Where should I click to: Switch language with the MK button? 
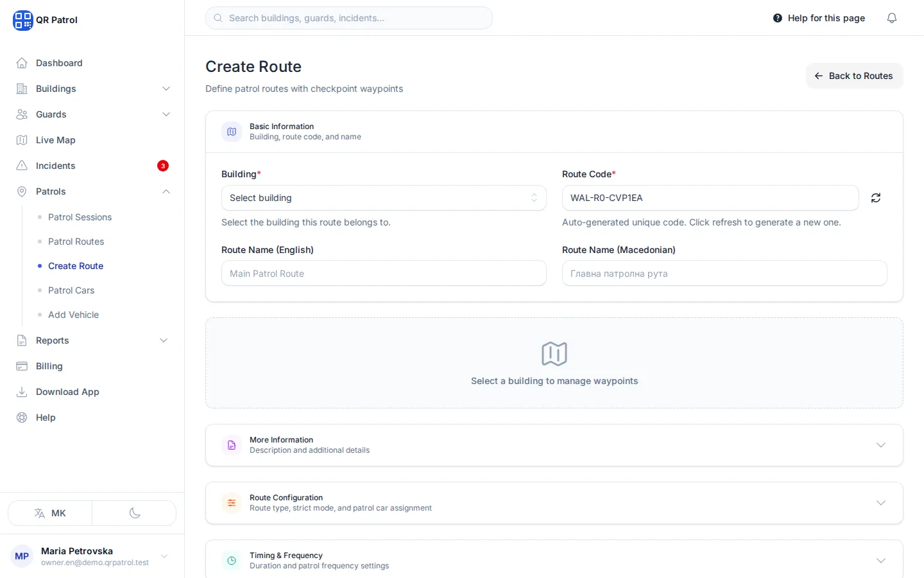(50, 513)
